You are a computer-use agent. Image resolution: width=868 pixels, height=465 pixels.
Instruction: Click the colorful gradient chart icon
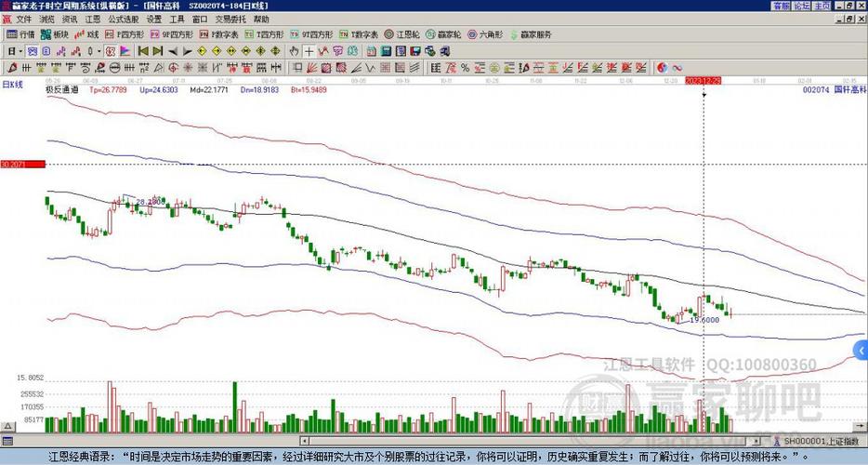point(125,51)
